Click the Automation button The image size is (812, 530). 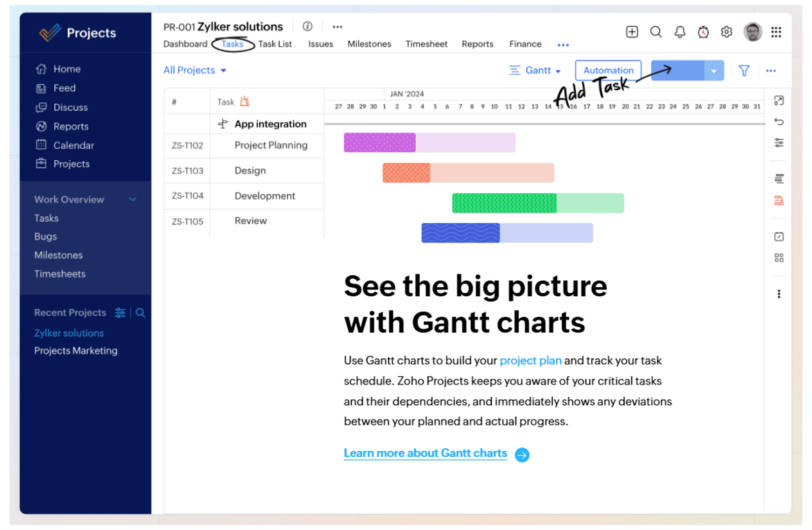608,70
